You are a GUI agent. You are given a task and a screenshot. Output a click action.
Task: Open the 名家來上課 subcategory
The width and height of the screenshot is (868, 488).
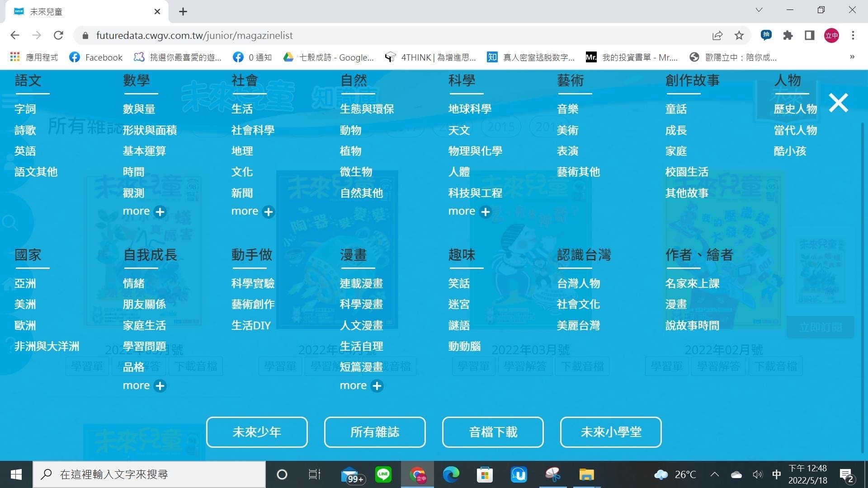coord(693,283)
